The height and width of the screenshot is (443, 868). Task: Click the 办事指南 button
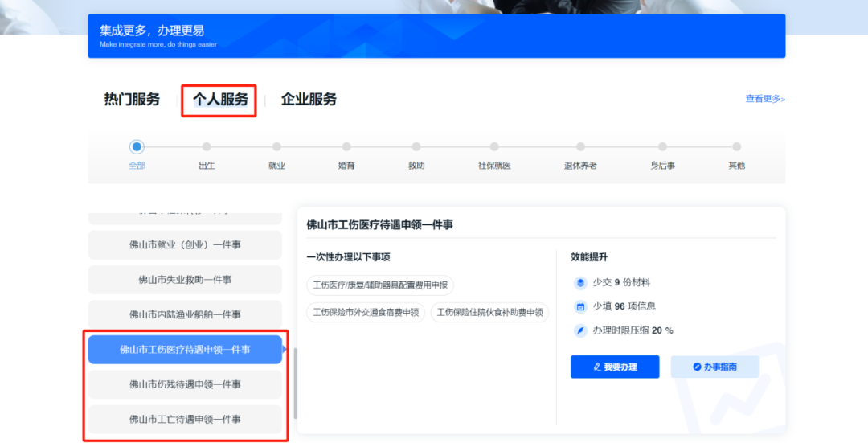(x=714, y=367)
